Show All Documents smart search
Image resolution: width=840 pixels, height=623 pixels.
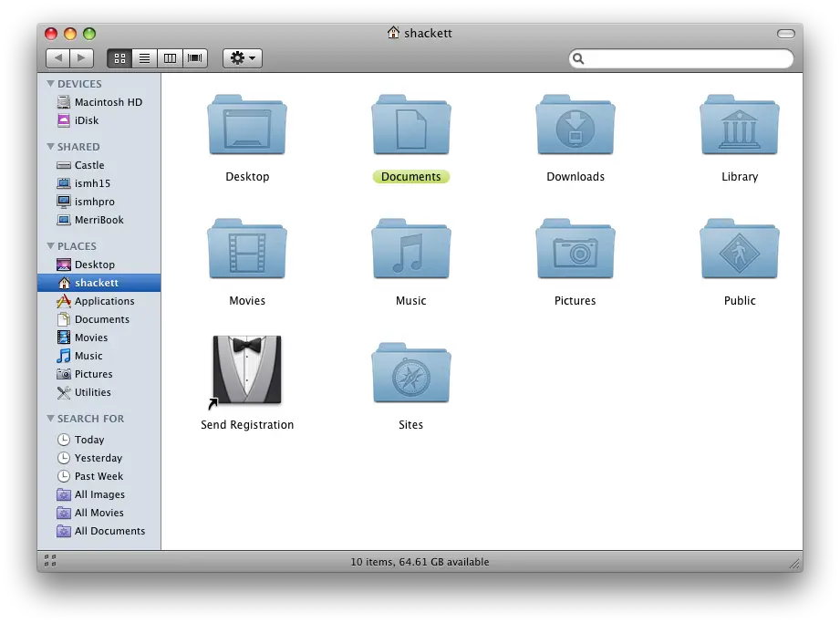tap(99, 530)
